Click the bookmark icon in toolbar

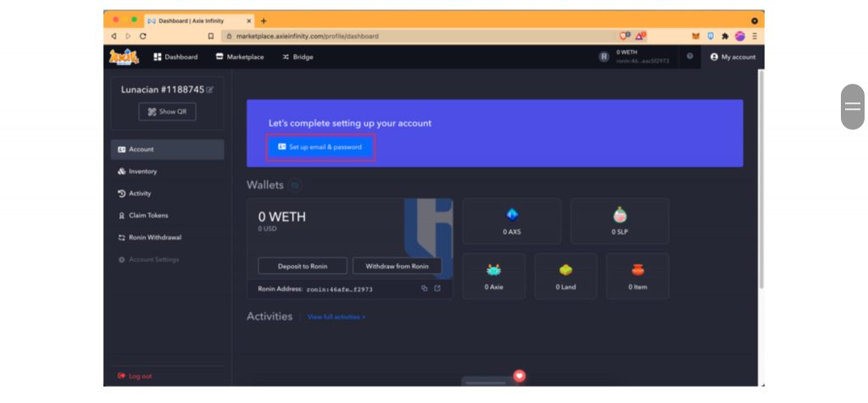tap(211, 36)
